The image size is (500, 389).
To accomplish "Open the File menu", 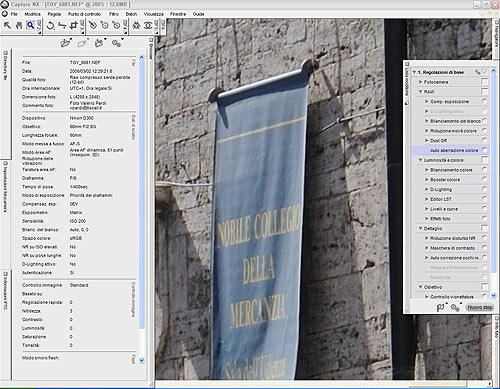I will pos(14,14).
